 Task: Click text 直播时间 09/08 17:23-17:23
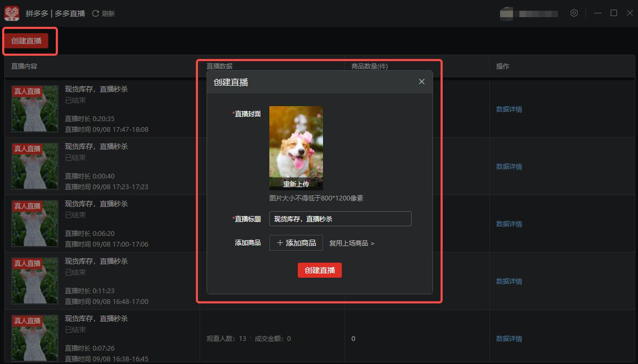pyautogui.click(x=107, y=187)
